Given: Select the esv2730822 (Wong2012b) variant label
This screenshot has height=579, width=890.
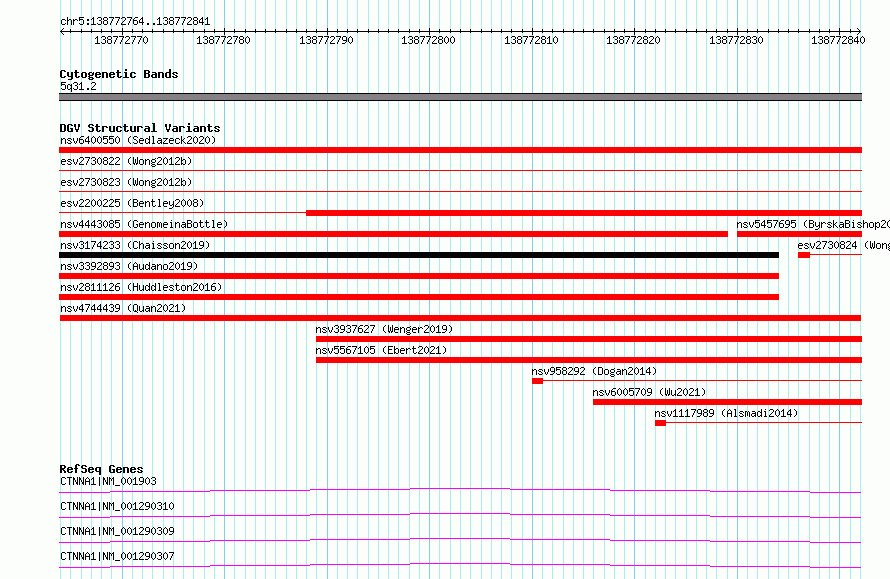Looking at the screenshot, I should pyautogui.click(x=126, y=161).
